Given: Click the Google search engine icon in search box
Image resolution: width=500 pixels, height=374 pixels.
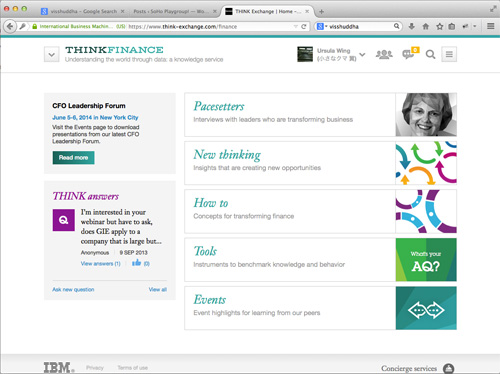Looking at the screenshot, I should tap(320, 26).
